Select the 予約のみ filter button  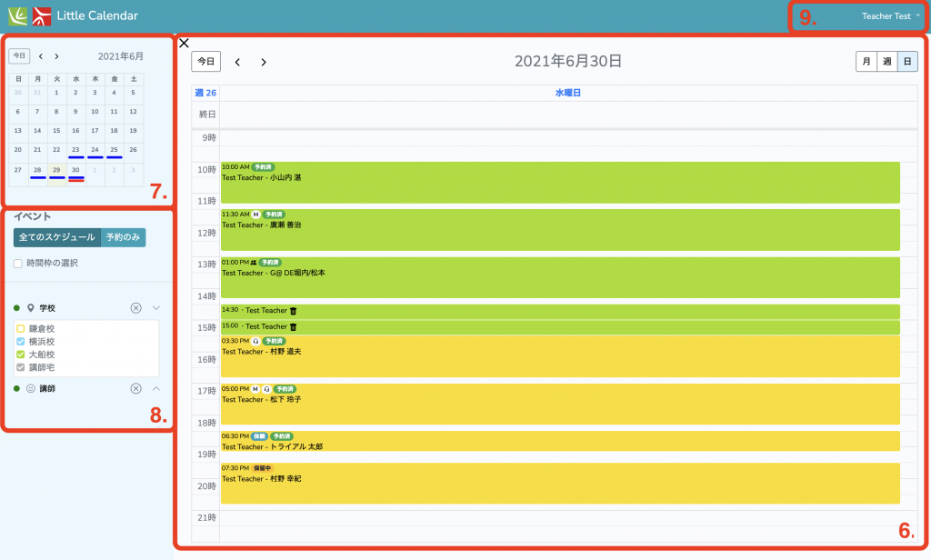123,237
